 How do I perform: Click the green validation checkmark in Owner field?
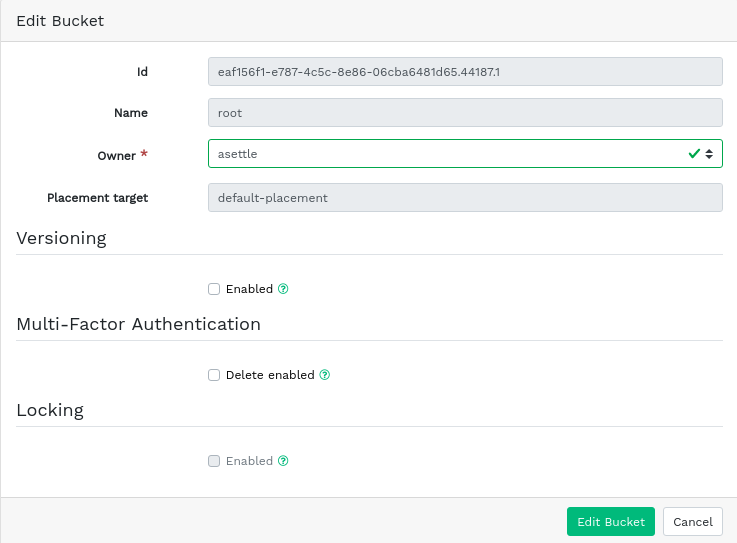click(694, 154)
